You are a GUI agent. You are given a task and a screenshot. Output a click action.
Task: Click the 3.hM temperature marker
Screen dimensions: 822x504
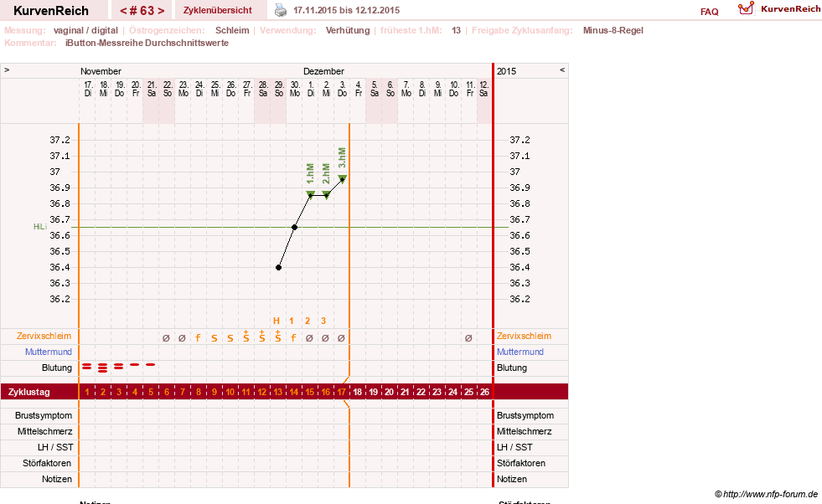[x=343, y=178]
